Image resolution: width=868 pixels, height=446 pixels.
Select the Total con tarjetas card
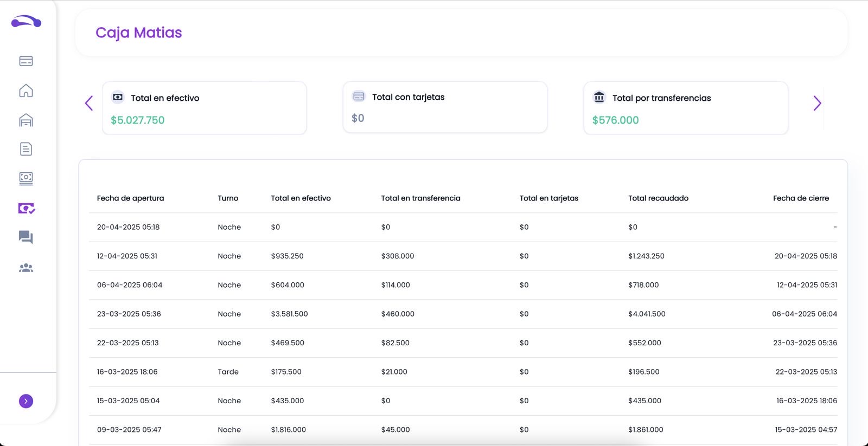pos(445,107)
